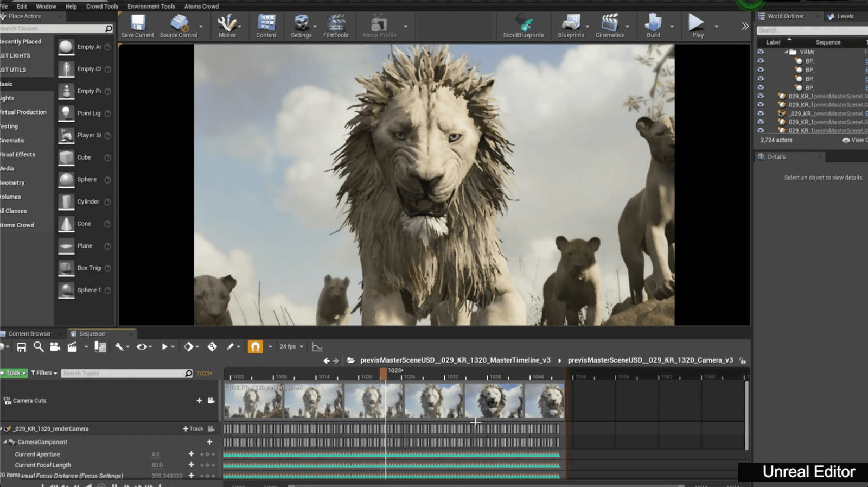Toggle visibility of the first BP actor
Image resolution: width=868 pixels, height=487 pixels.
pyautogui.click(x=761, y=61)
